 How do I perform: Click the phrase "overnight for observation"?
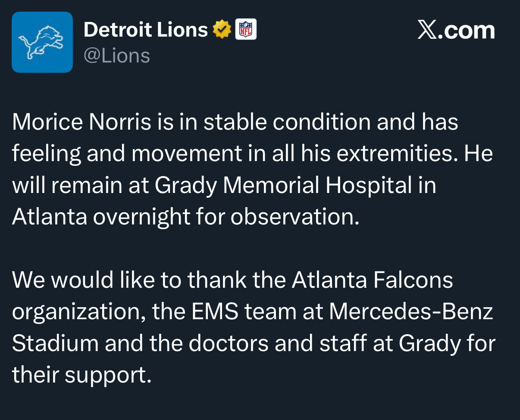pos(226,217)
